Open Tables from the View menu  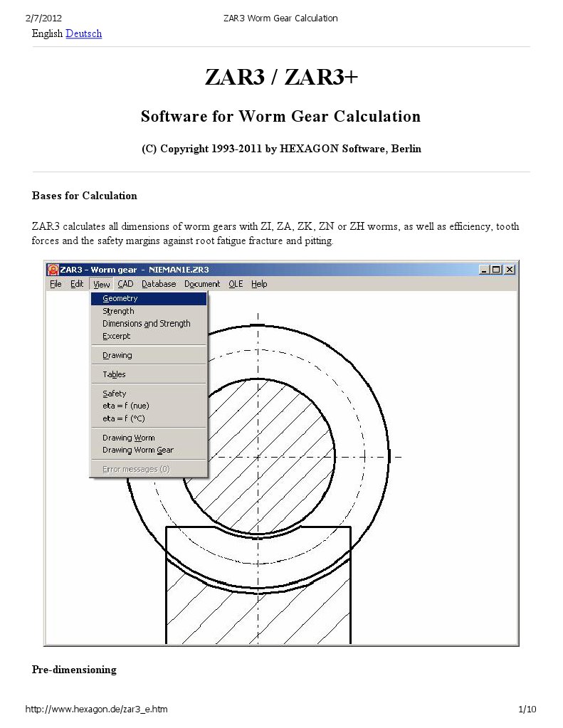(x=149, y=374)
